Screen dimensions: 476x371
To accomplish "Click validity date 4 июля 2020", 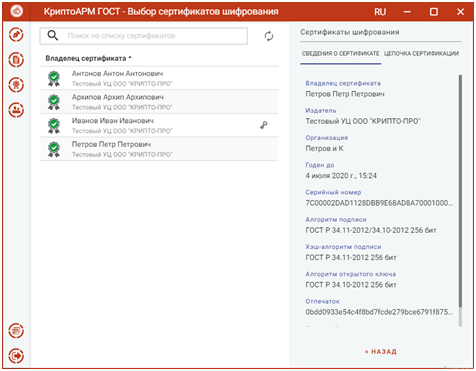I will [341, 176].
